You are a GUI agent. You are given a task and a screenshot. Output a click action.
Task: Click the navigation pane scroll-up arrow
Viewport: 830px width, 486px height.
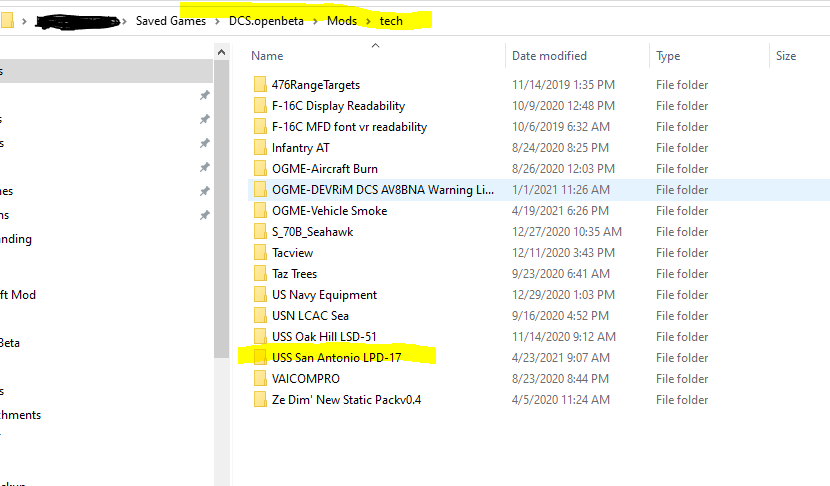pos(222,52)
